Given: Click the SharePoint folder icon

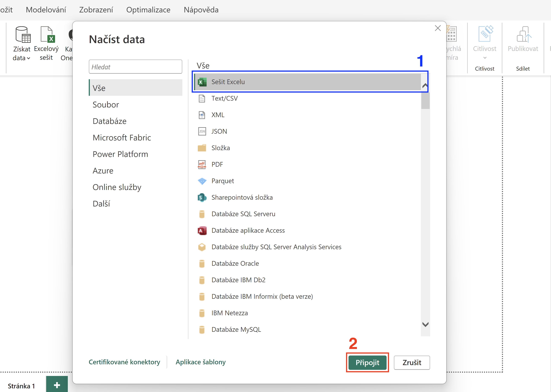Looking at the screenshot, I should click(202, 197).
